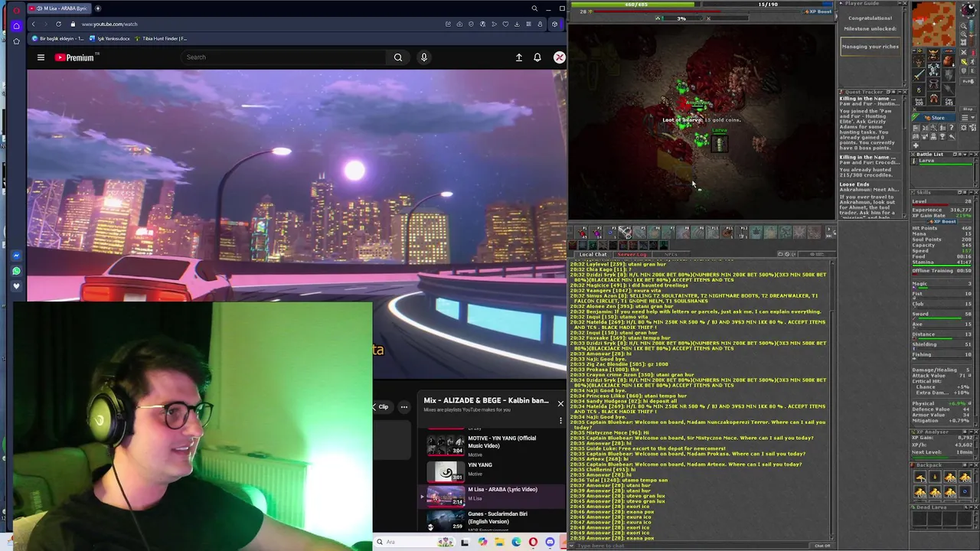This screenshot has height=551, width=980.
Task: Click the XP Boost button in Skills
Action: click(x=942, y=222)
